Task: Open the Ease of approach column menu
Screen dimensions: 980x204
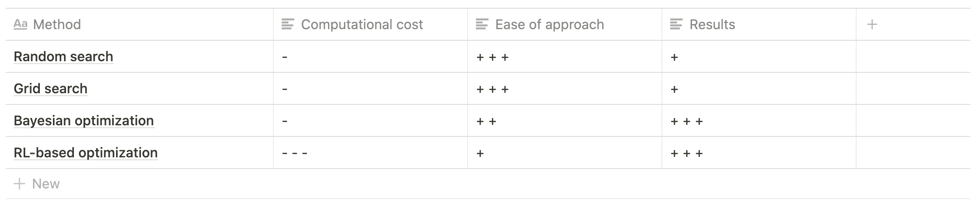Action: [x=565, y=24]
